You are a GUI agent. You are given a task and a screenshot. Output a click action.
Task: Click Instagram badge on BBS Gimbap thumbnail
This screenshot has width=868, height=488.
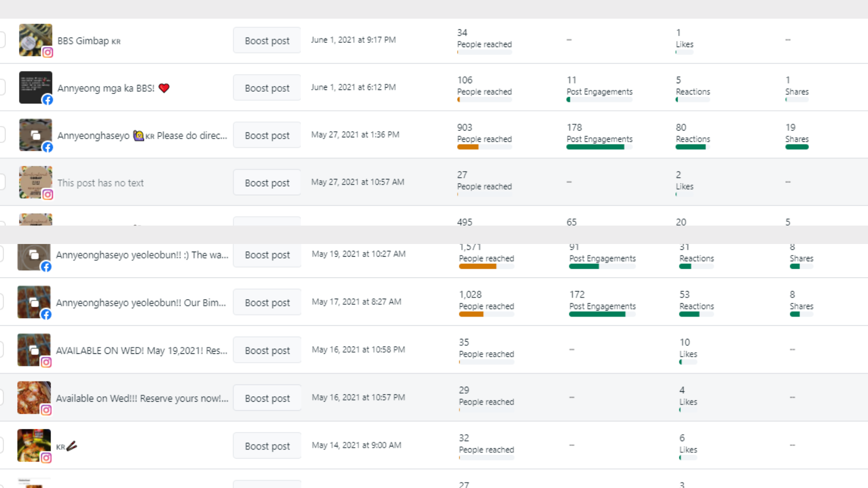48,52
